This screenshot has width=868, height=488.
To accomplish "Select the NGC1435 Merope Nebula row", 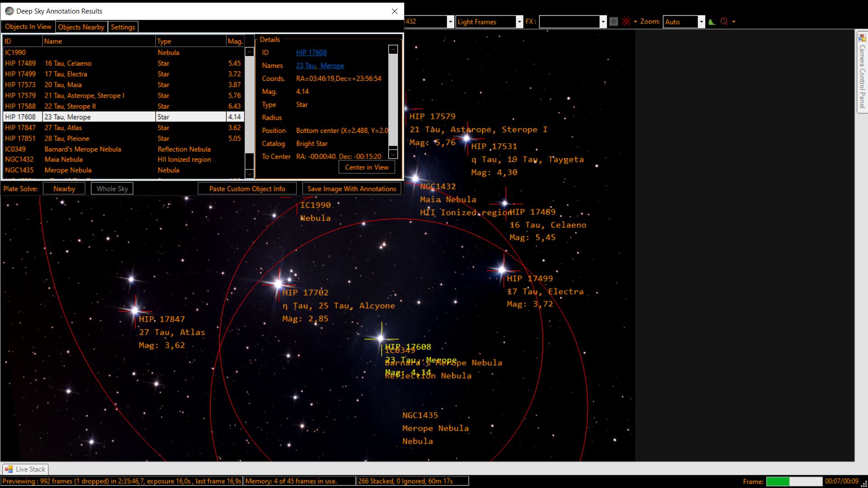I will tap(123, 170).
